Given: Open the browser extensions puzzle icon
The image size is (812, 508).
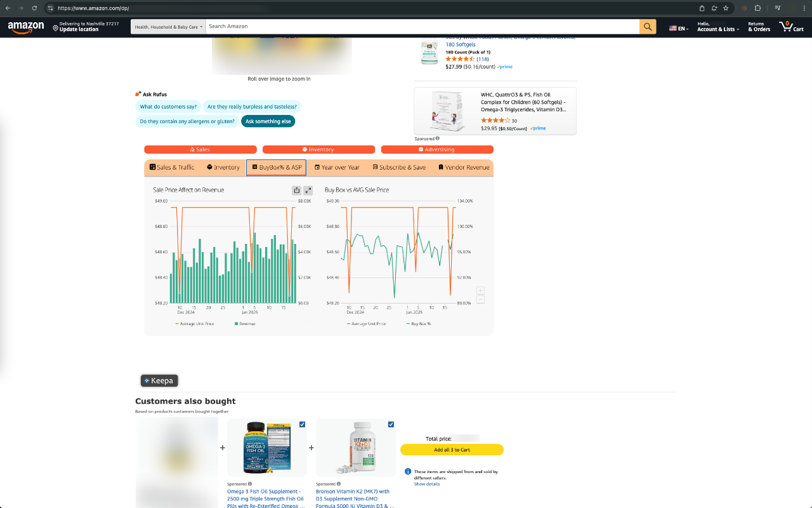Looking at the screenshot, I should (757, 8).
